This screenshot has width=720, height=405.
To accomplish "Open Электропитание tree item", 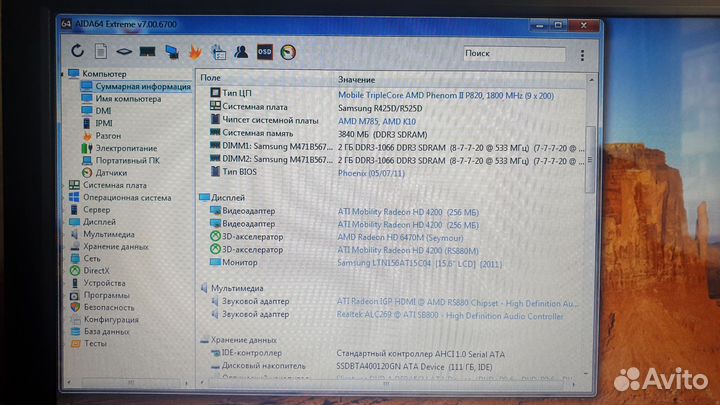I will pyautogui.click(x=126, y=148).
